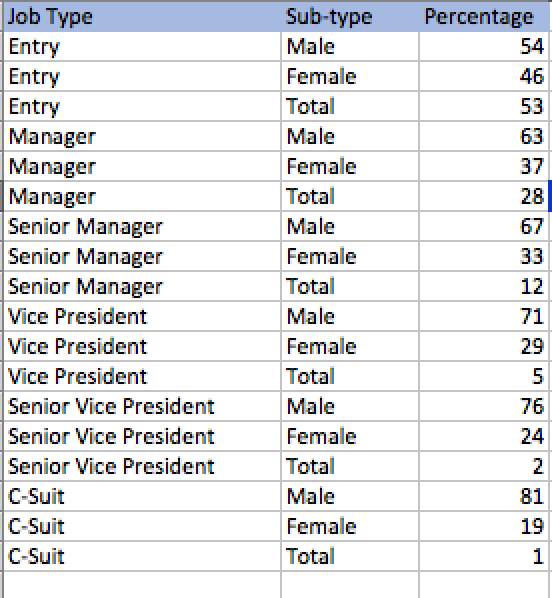Click the Entry Total value 53 cell

coord(484,106)
